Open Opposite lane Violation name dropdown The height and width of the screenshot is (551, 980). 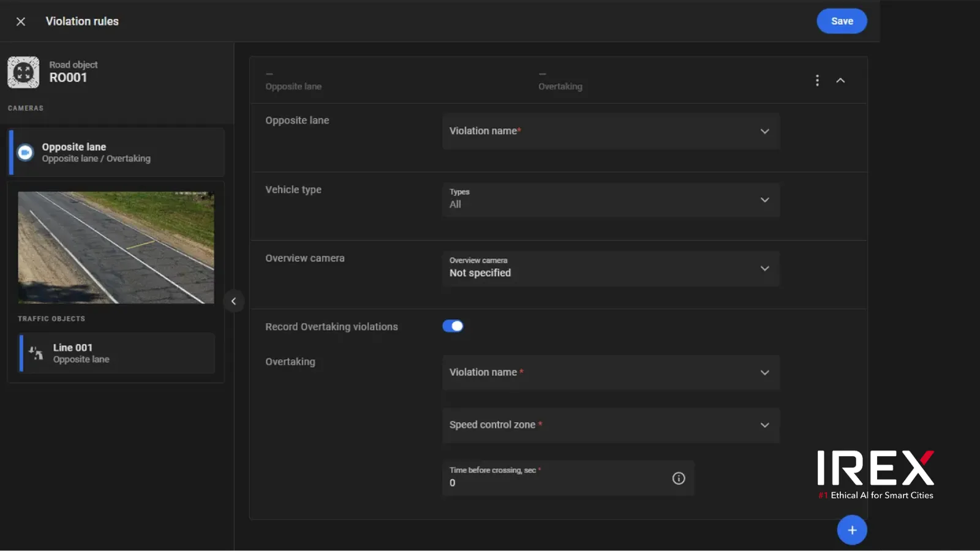pos(611,131)
